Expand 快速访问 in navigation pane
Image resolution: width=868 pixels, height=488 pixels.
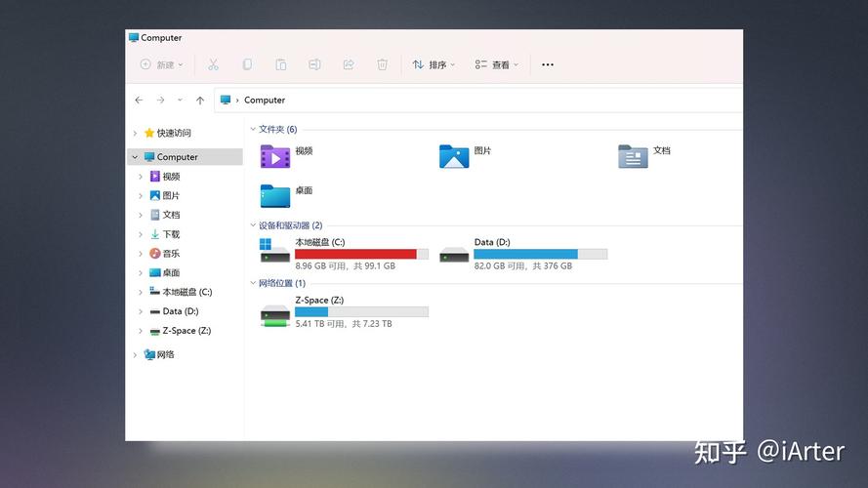coord(135,133)
